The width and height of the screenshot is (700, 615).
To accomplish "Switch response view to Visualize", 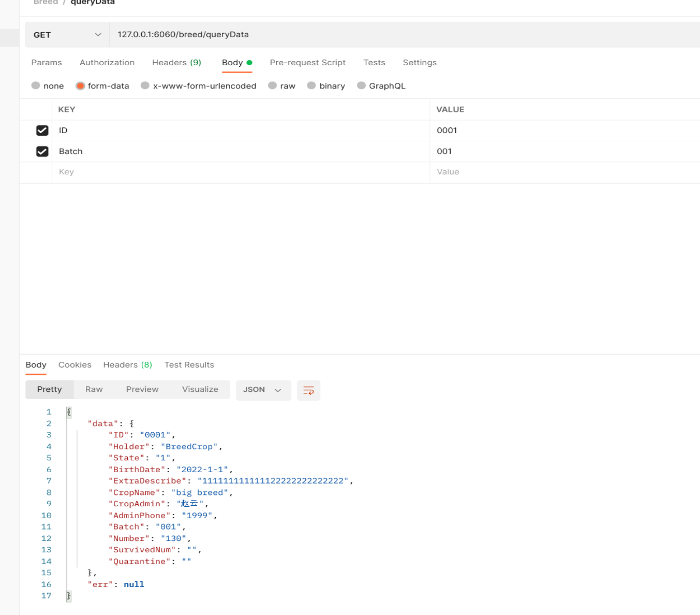I will click(200, 389).
